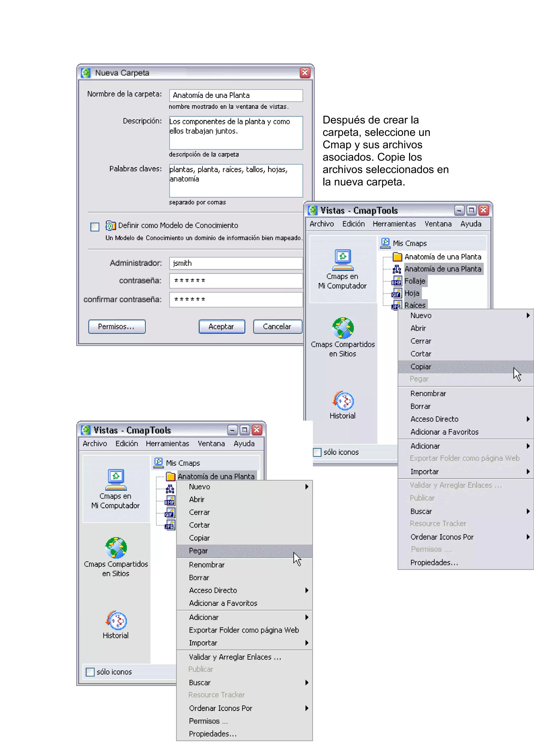Enable Definir como Modelo de Conocimiento checkbox
The width and height of the screenshot is (534, 756).
coord(95,227)
